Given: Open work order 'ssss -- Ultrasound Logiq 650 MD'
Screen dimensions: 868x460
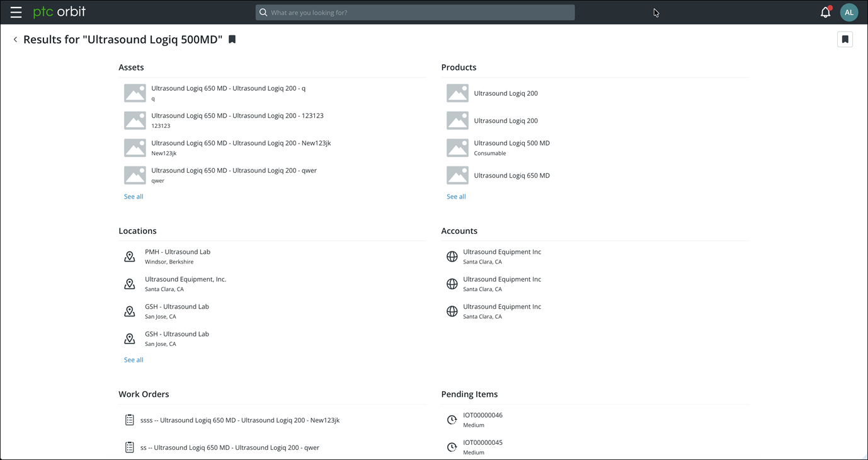Looking at the screenshot, I should 240,420.
